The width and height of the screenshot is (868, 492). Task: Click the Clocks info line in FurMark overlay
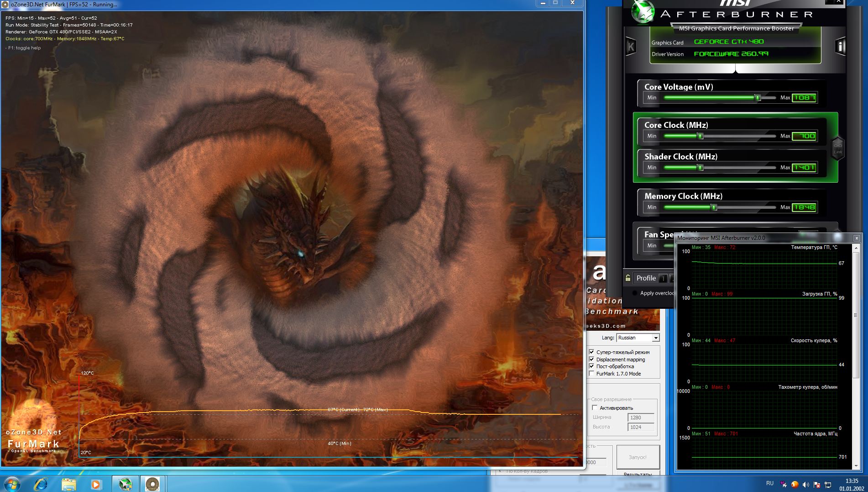pos(65,39)
